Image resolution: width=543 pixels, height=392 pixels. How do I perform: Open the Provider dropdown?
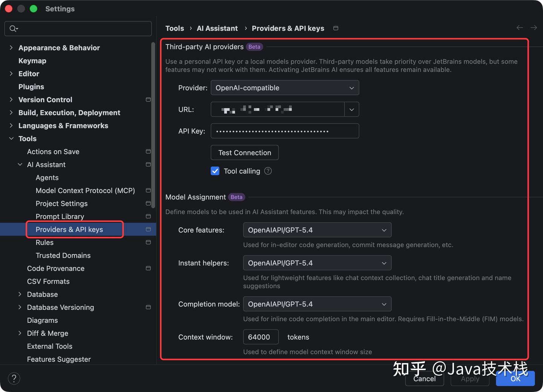285,88
